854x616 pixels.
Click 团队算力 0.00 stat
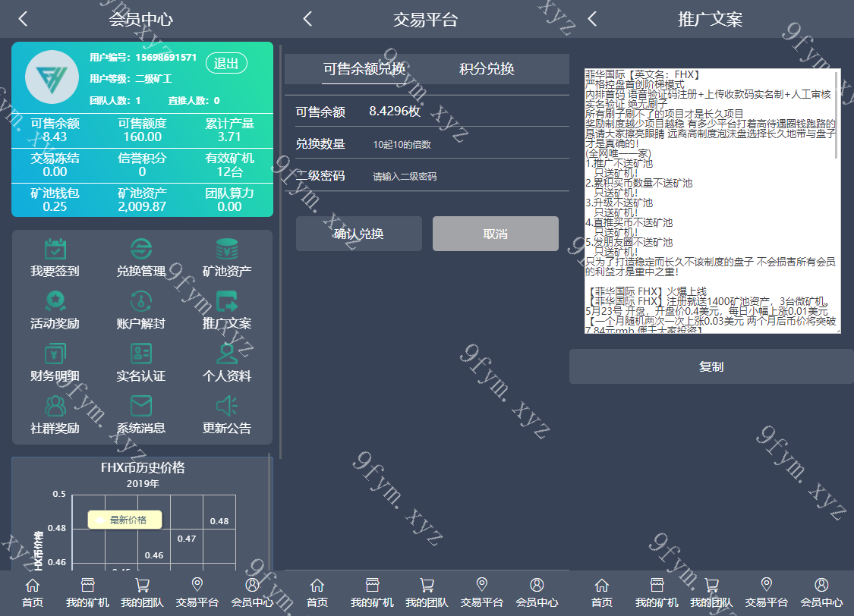(x=229, y=200)
